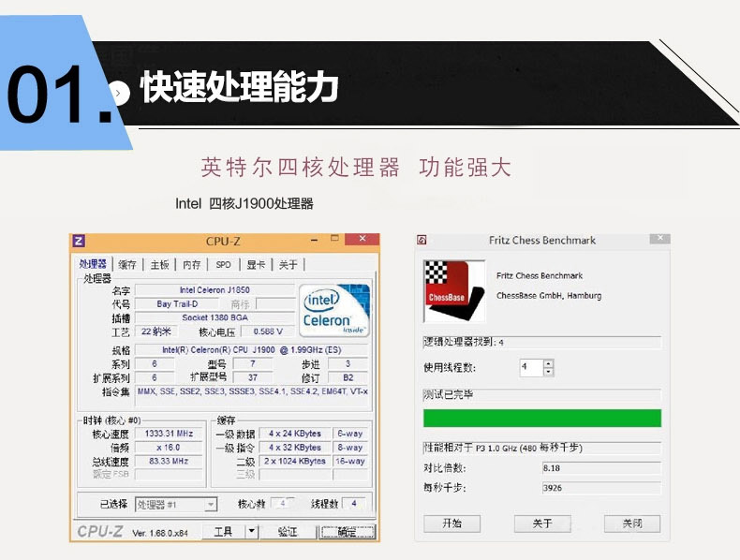This screenshot has height=560, width=740.
Task: Click the Intel Celeron logo badge
Action: coord(334,310)
